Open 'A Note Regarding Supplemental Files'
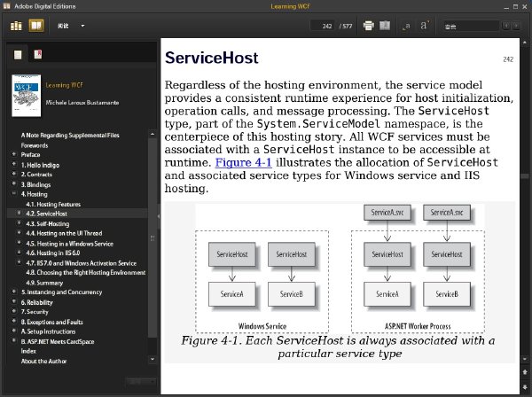Image resolution: width=532 pixels, height=397 pixels. tap(70, 136)
